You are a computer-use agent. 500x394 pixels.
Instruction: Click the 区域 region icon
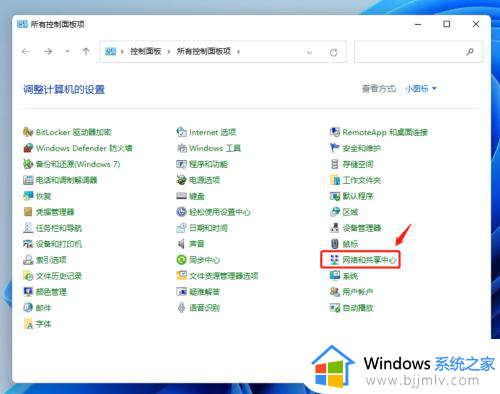[335, 212]
